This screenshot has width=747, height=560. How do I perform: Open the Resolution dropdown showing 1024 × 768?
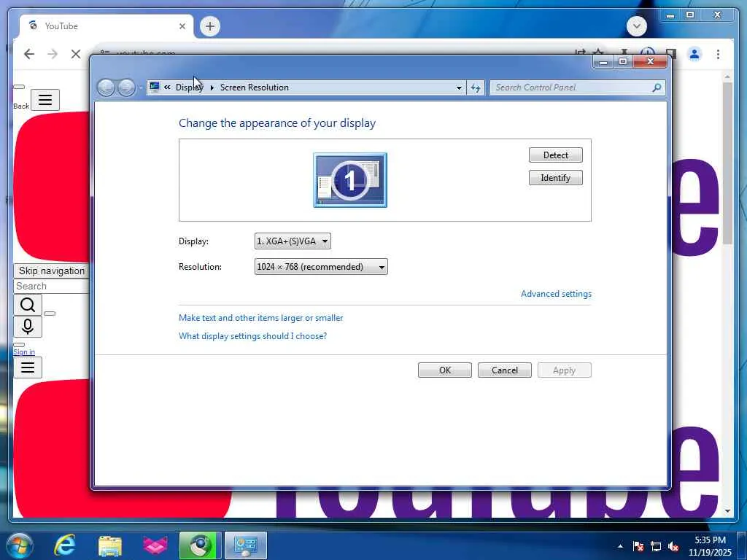coord(321,267)
